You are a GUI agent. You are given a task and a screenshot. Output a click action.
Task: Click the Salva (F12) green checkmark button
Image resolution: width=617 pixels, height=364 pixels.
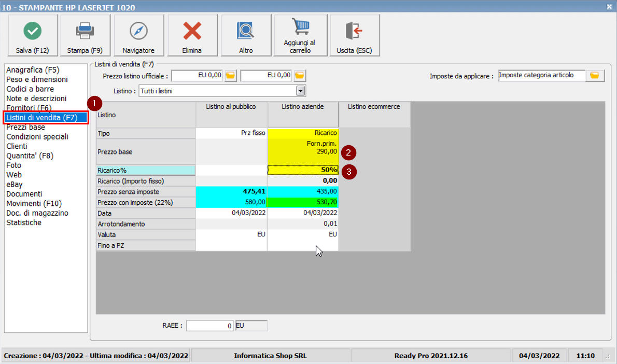33,35
